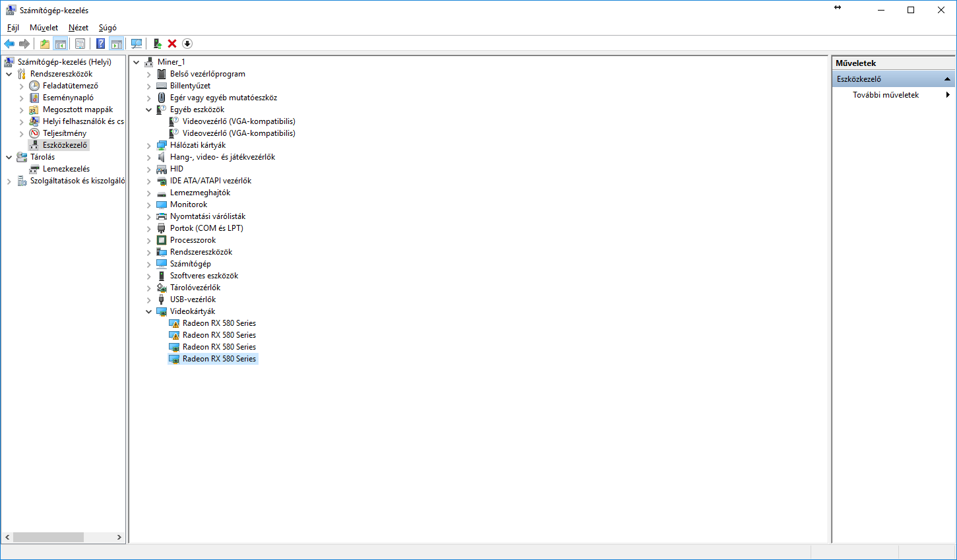
Task: Expand Szolgáltatások és kiszolgáló node
Action: 9,181
